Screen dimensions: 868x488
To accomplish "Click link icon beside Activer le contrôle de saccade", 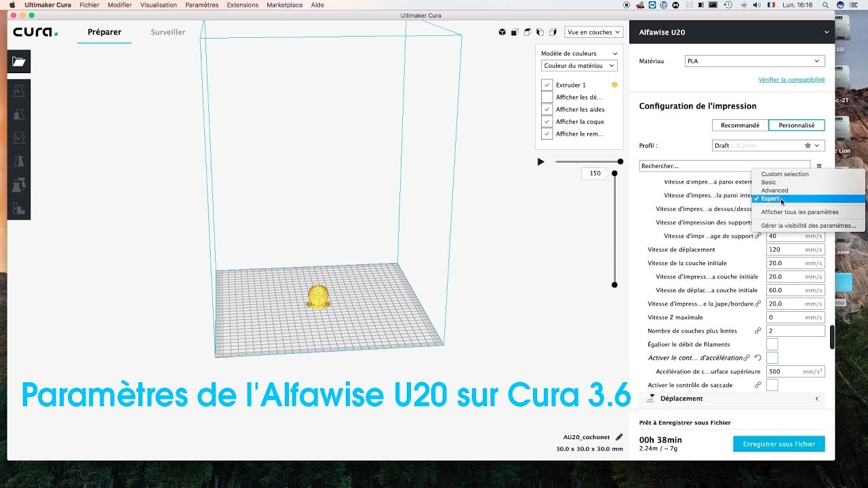I will coord(757,385).
